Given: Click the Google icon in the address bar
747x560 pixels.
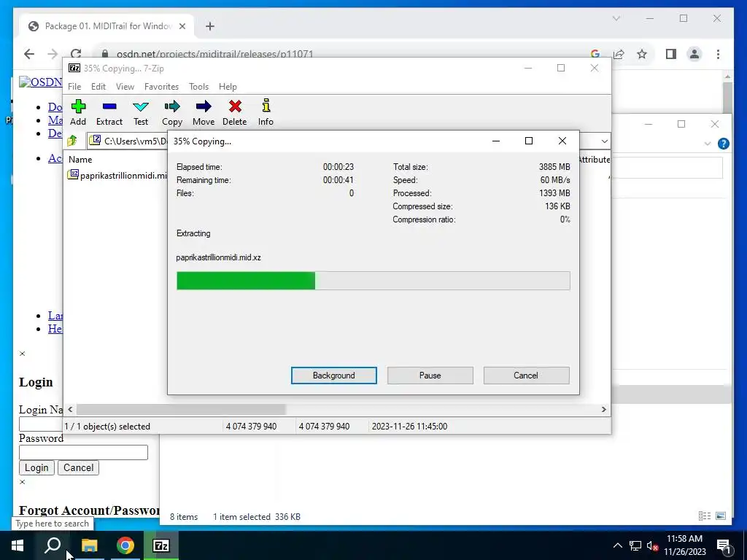Looking at the screenshot, I should click(x=595, y=54).
